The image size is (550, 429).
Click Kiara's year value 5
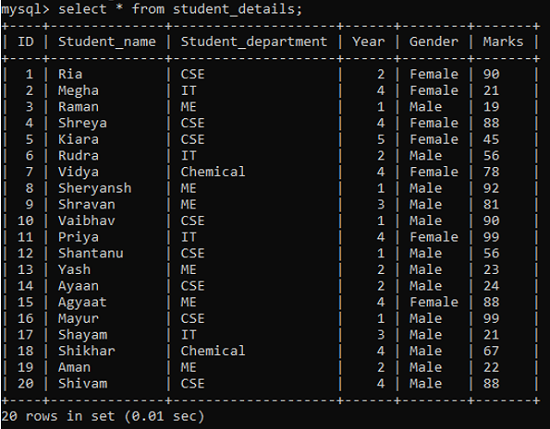click(381, 139)
